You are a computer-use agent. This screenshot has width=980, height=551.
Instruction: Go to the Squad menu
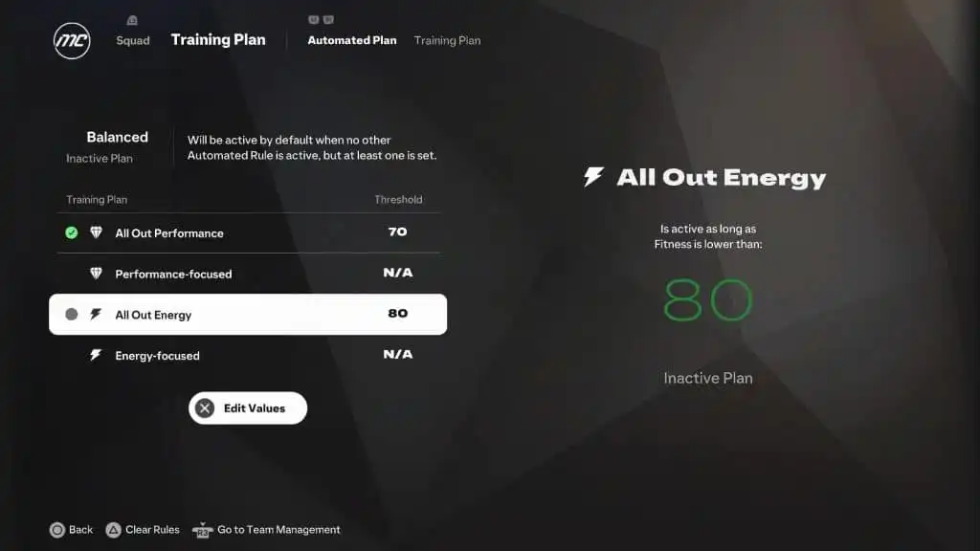132,40
